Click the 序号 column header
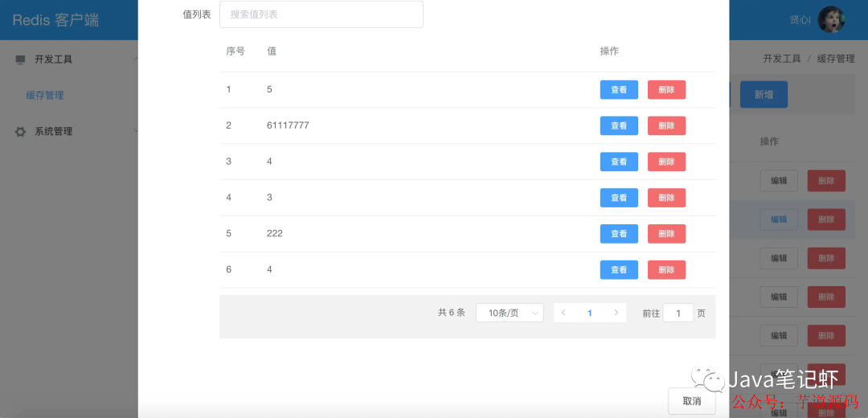 tap(235, 51)
